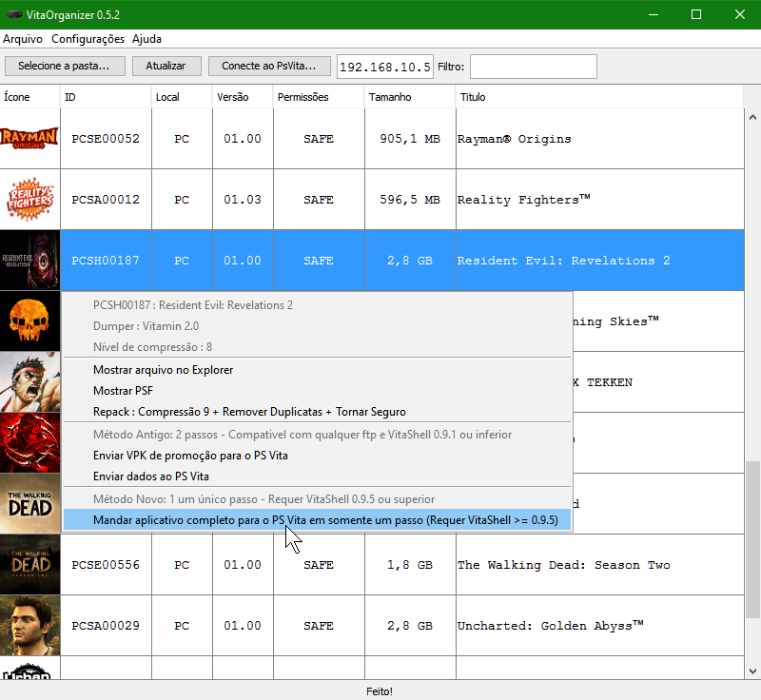Click the red dragon emblem game icon

(29, 443)
